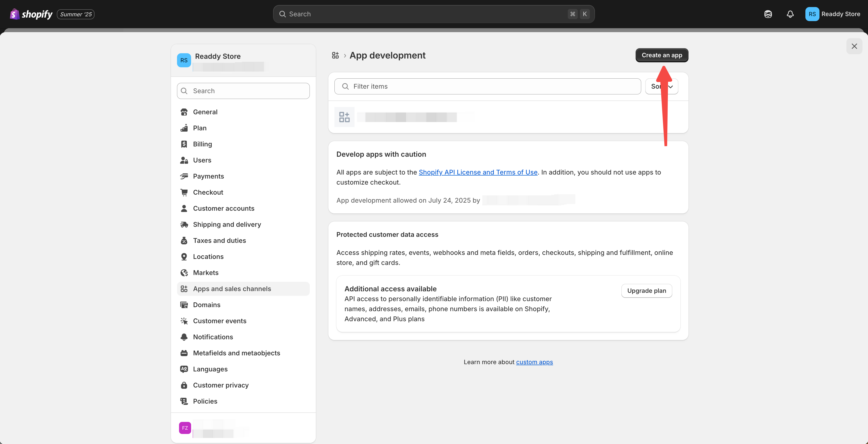
Task: Click the Shipping and delivery truck icon
Action: coord(184,225)
